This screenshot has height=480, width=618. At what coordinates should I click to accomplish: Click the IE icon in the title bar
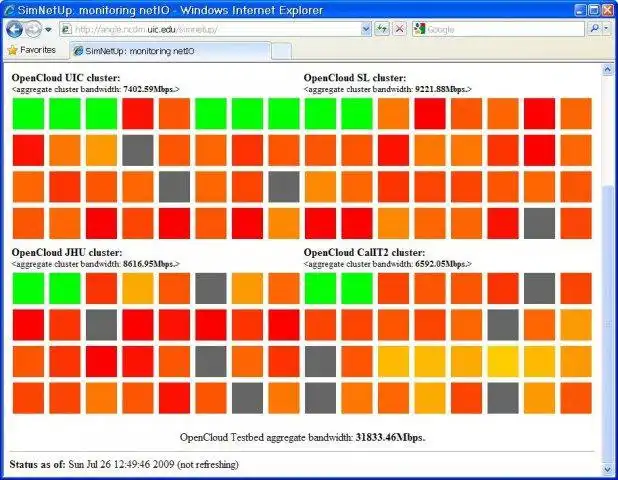(x=9, y=10)
